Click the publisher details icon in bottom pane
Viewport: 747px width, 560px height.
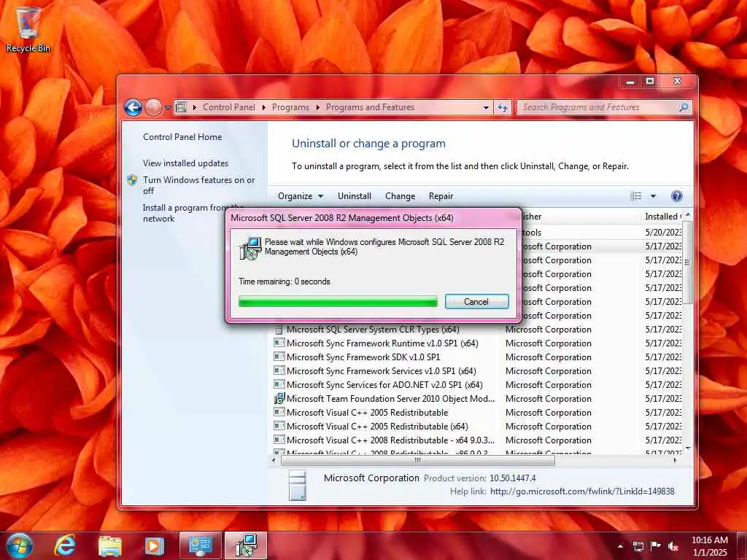(298, 485)
